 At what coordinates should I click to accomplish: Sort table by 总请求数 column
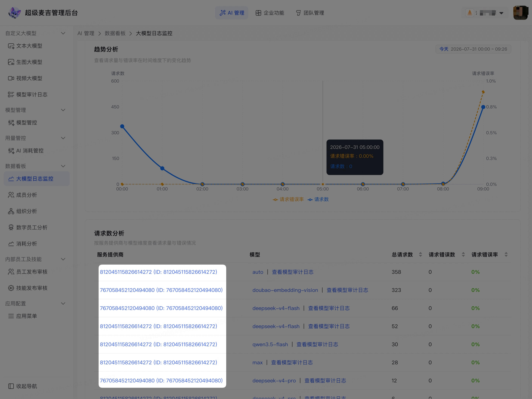coord(420,254)
